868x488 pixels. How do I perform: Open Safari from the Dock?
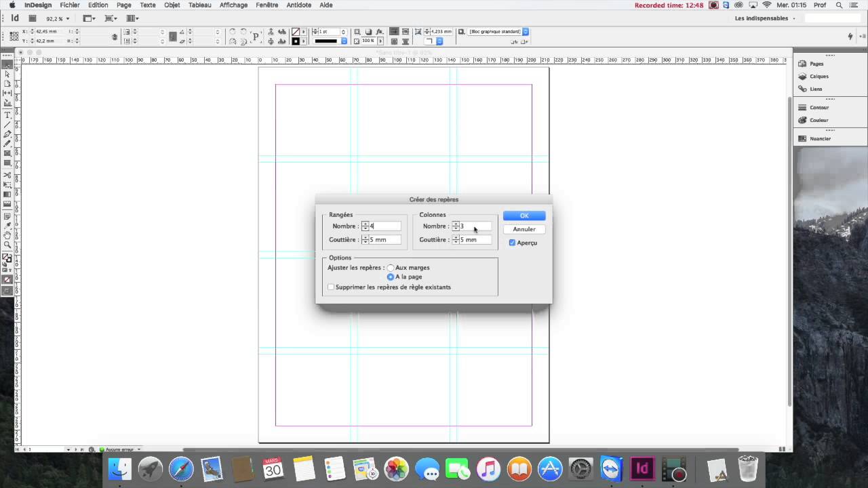(181, 468)
